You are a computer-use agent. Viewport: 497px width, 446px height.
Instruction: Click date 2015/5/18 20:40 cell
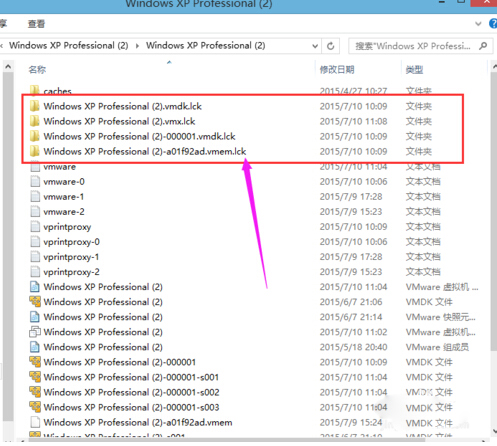(x=353, y=347)
